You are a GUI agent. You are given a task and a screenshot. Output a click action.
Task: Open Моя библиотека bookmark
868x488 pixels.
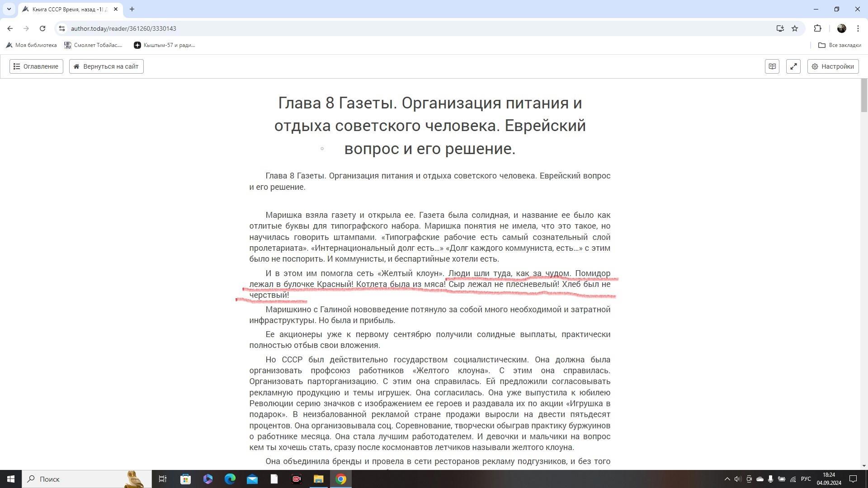(31, 45)
